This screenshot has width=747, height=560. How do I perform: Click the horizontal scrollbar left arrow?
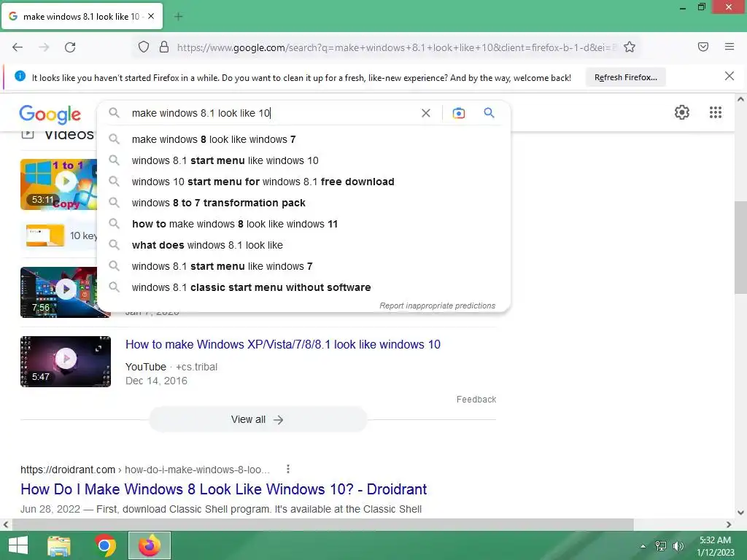click(x=6, y=524)
